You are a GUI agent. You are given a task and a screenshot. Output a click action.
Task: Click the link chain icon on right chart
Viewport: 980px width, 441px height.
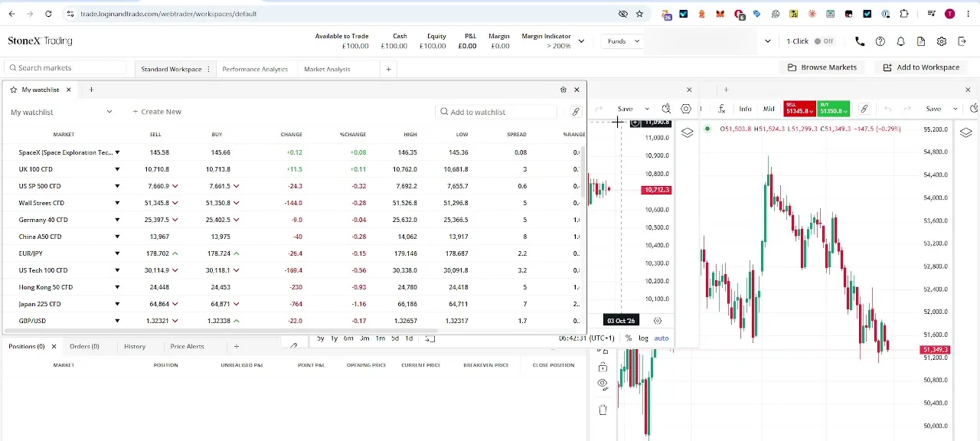[x=864, y=109]
